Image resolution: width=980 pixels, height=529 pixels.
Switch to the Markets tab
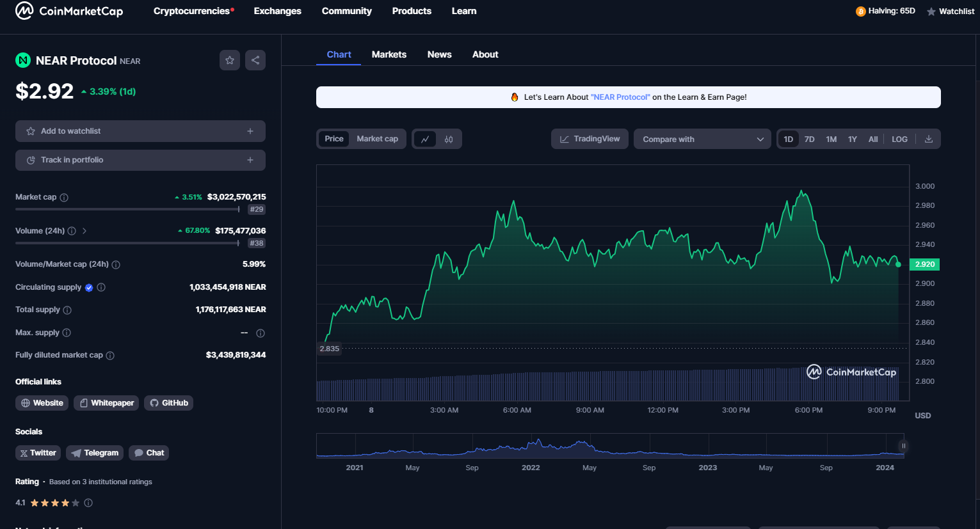coord(389,54)
